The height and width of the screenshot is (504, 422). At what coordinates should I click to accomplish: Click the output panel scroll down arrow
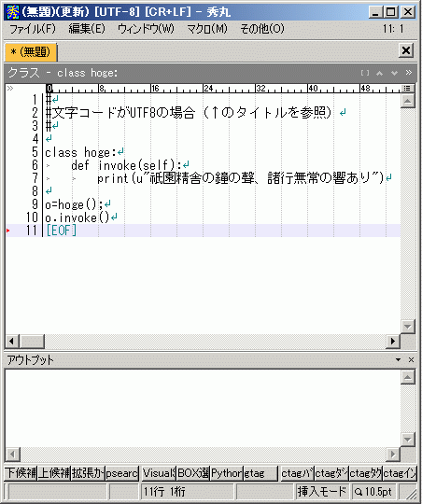(x=407, y=440)
